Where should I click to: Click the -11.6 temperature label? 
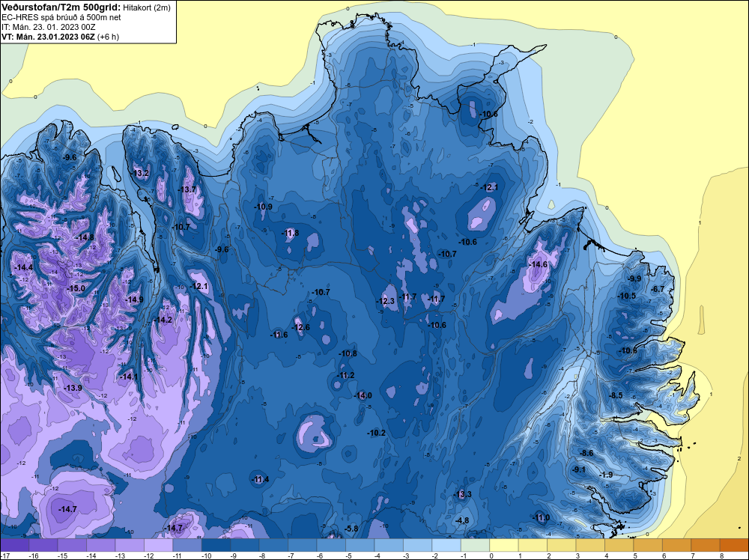(279, 335)
